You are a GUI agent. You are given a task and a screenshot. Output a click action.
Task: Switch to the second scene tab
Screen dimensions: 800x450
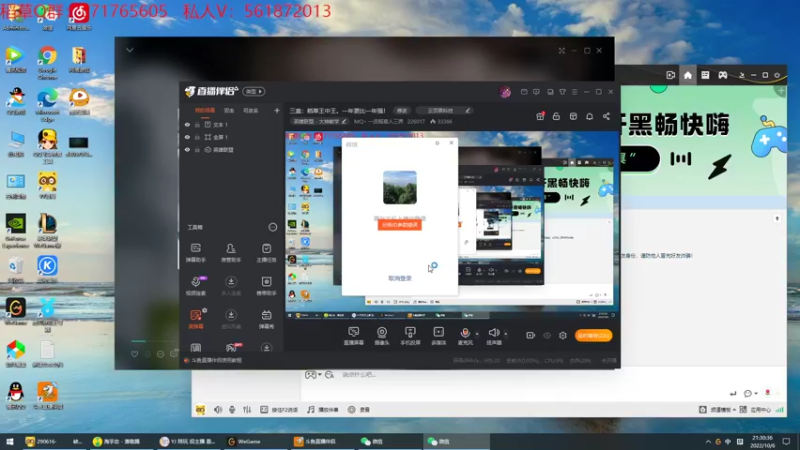pos(229,110)
